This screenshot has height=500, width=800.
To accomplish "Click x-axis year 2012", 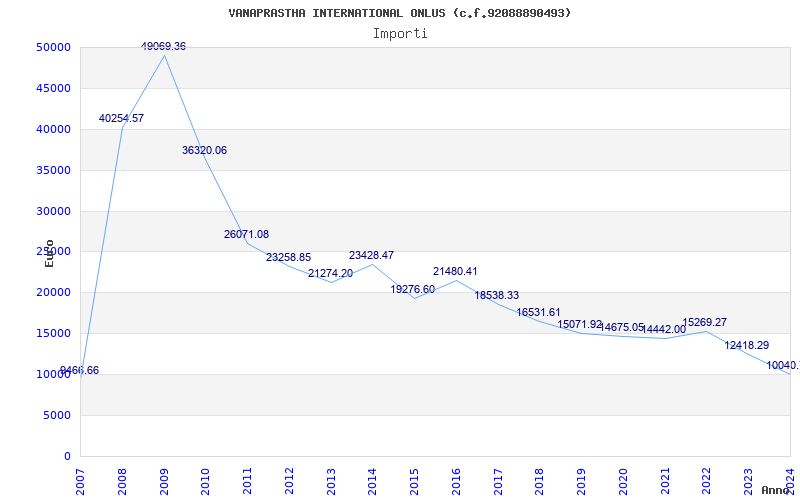I will click(x=289, y=482).
